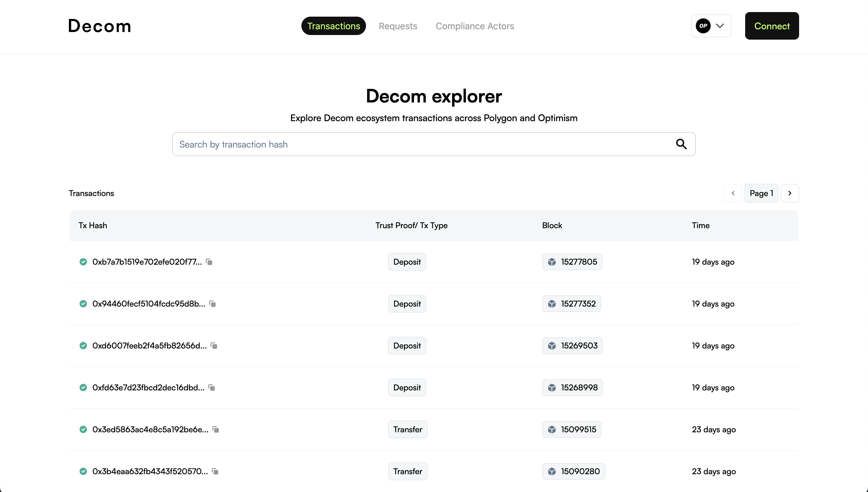Open block 15277805 badge

point(572,262)
